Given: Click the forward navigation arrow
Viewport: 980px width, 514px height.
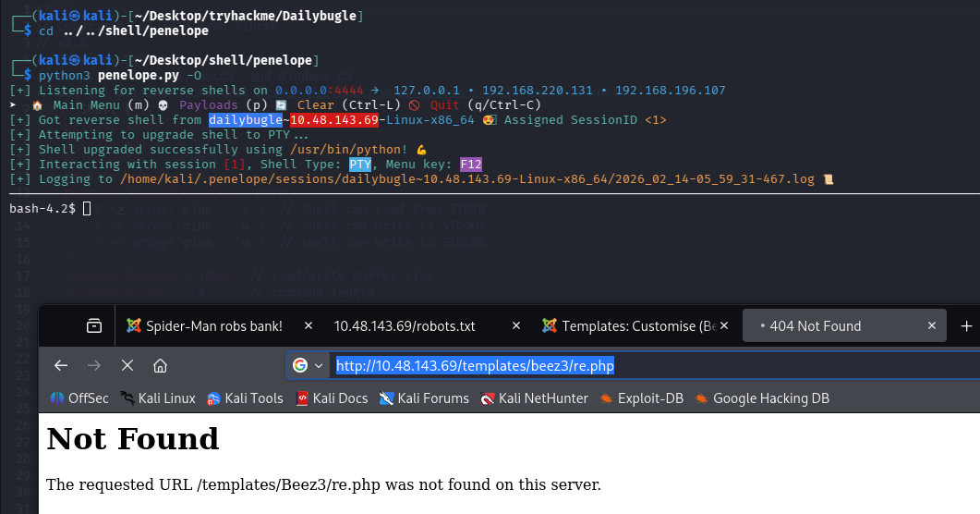Looking at the screenshot, I should [94, 365].
